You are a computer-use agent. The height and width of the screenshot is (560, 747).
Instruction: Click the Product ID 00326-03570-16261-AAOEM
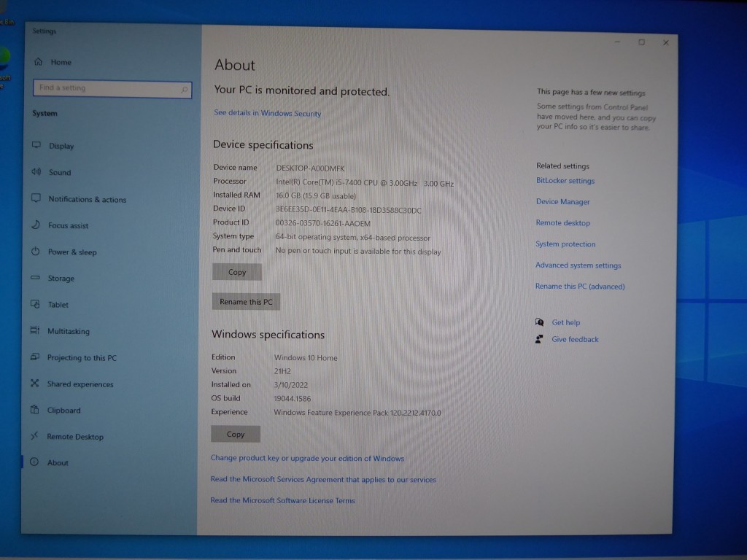pyautogui.click(x=322, y=223)
